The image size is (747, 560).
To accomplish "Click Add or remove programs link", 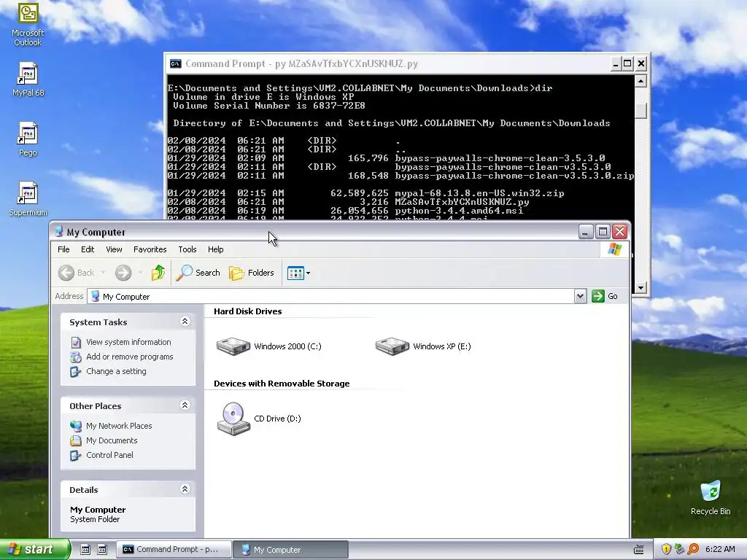I will tap(129, 357).
